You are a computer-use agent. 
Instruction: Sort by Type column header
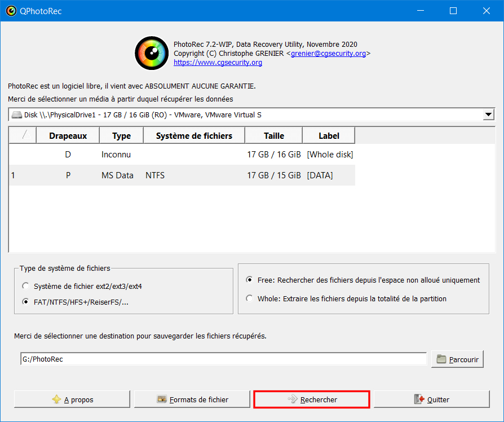[122, 136]
